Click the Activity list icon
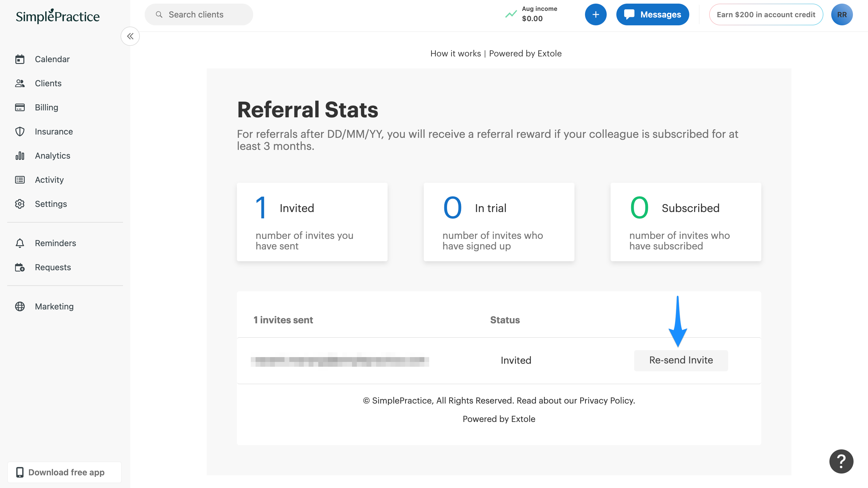 pyautogui.click(x=20, y=180)
